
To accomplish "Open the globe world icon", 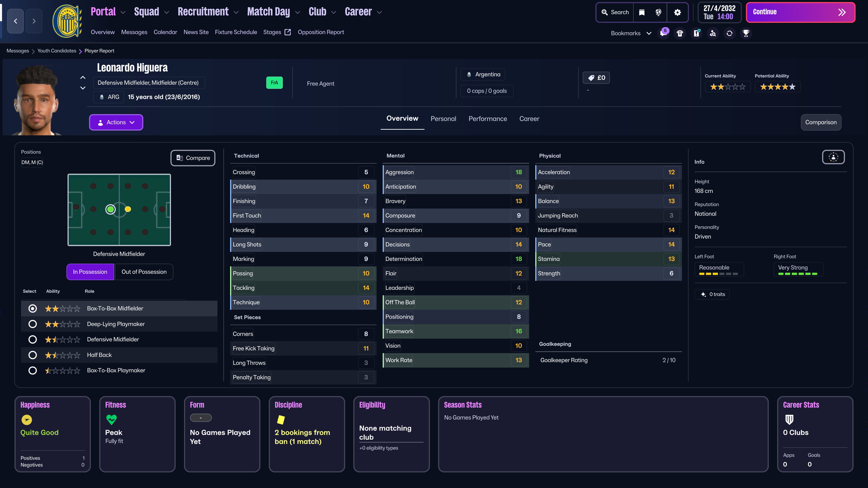I will click(x=658, y=12).
